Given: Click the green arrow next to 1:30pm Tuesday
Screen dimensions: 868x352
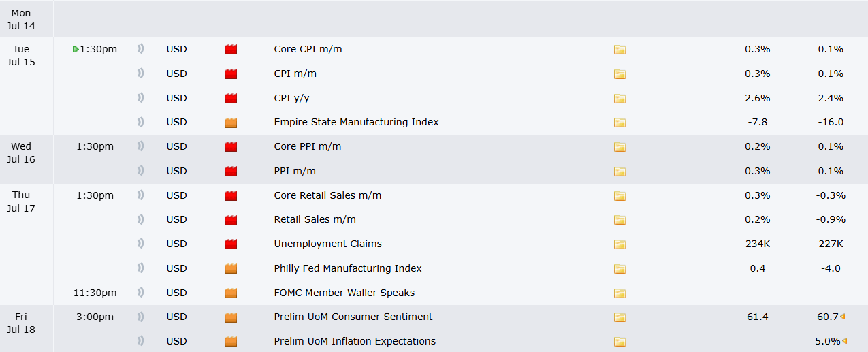Looking at the screenshot, I should pos(76,50).
